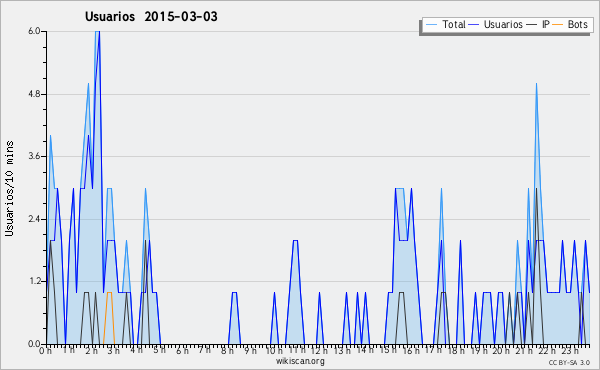Image resolution: width=600 pixels, height=370 pixels.
Task: Click the y-axis value 1.2
Action: tap(34, 282)
